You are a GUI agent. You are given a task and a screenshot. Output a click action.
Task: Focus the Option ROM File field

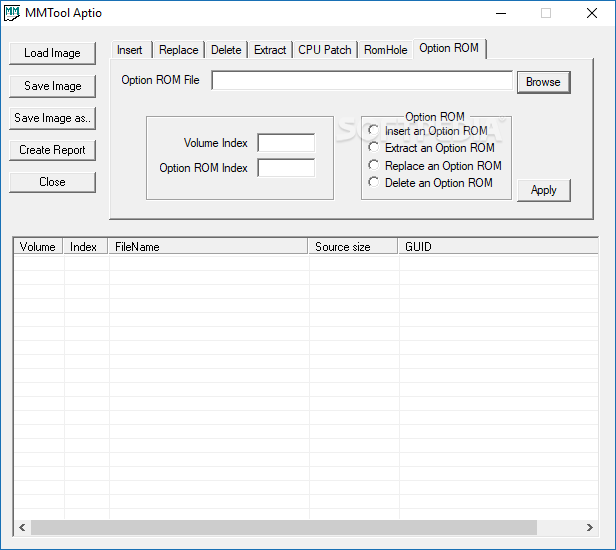point(362,81)
